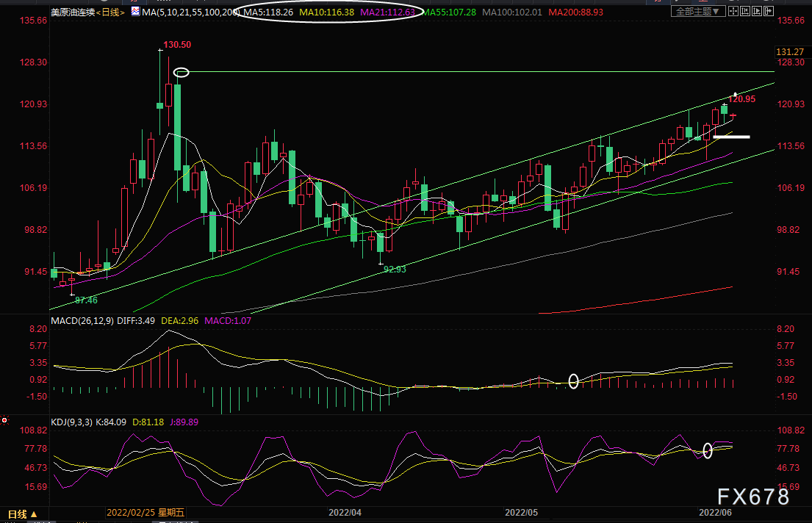Image resolution: width=812 pixels, height=523 pixels.
Task: Click the MACD:1.07 value
Action: [228, 321]
